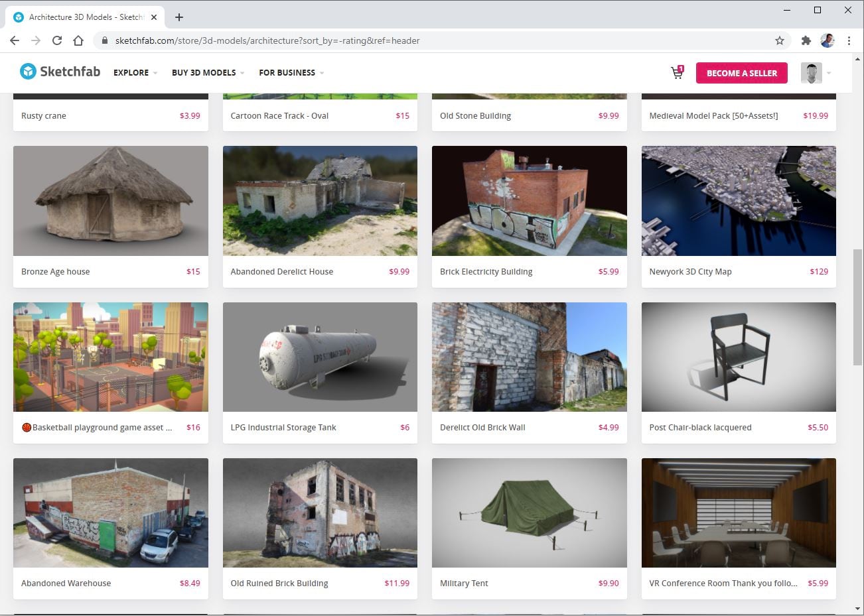Click the user avatar in Sketchfab header
Image resolution: width=864 pixels, height=616 pixels.
pos(811,73)
